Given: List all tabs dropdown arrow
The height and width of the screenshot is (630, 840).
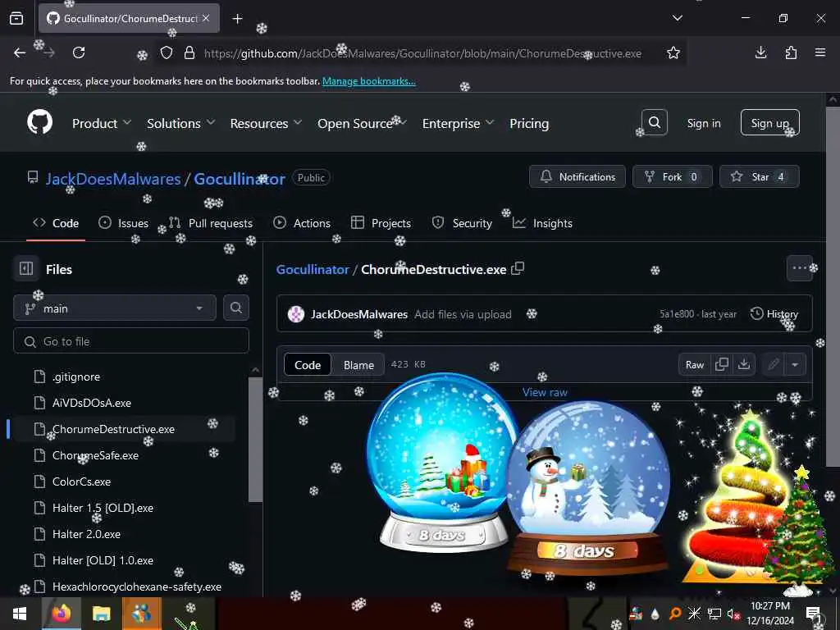Looking at the screenshot, I should (x=677, y=18).
